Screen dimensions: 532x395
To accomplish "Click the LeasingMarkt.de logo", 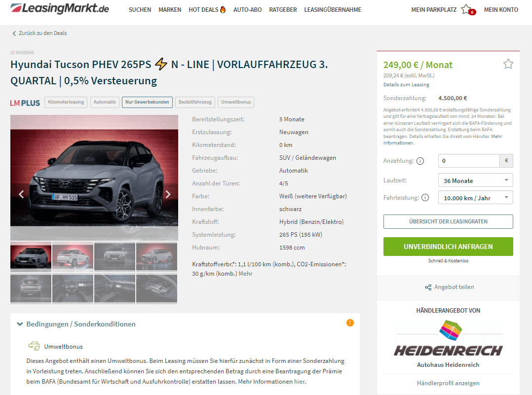I will tap(60, 8).
